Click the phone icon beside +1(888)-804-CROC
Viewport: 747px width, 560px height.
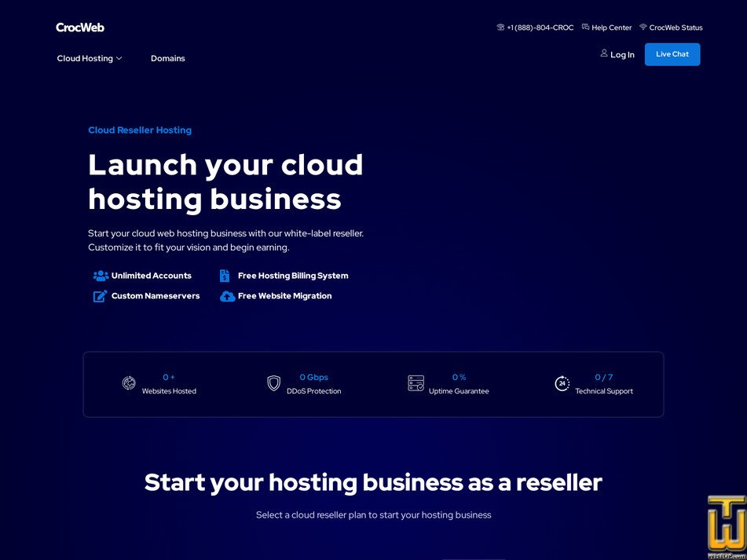click(500, 27)
